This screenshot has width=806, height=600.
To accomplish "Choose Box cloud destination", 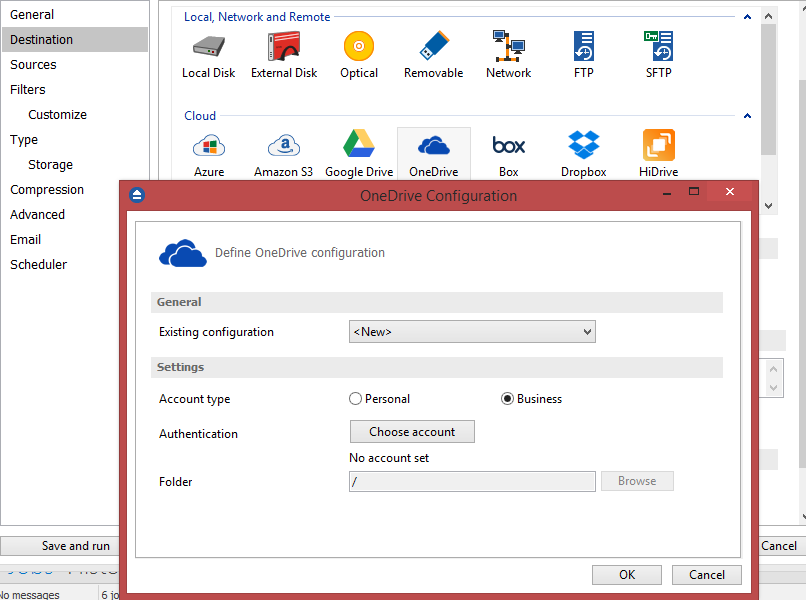I will point(508,154).
